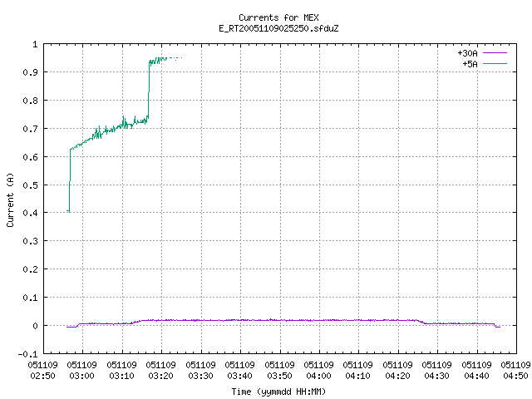
Task: Click the purple +30A curve near 03:50
Action: 280,320
